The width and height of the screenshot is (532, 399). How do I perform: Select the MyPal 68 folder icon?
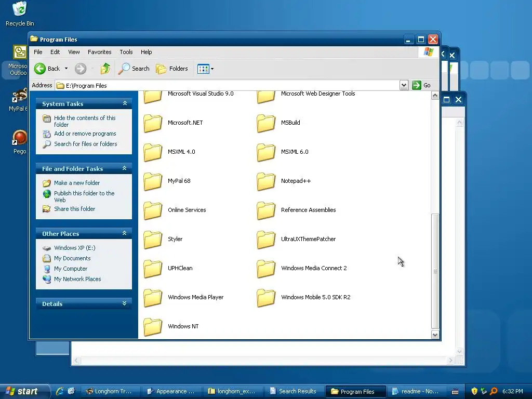[153, 181]
